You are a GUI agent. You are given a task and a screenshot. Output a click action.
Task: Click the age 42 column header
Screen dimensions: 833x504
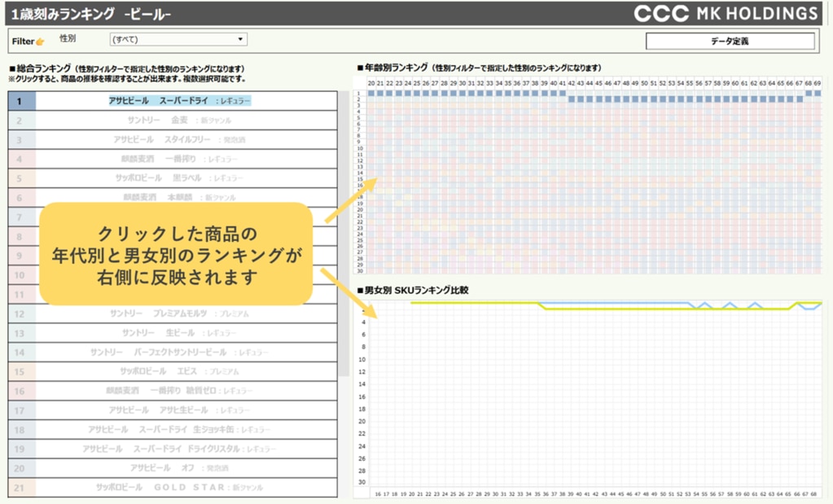coord(572,83)
